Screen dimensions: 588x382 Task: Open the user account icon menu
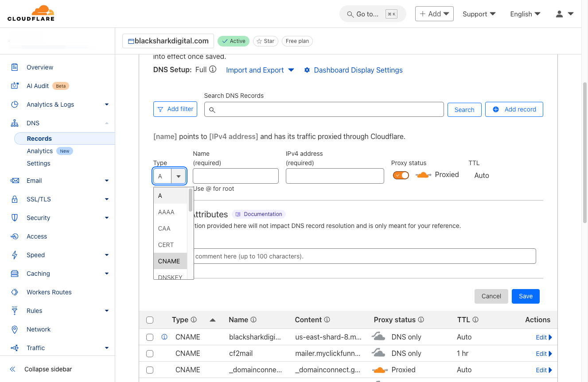565,14
